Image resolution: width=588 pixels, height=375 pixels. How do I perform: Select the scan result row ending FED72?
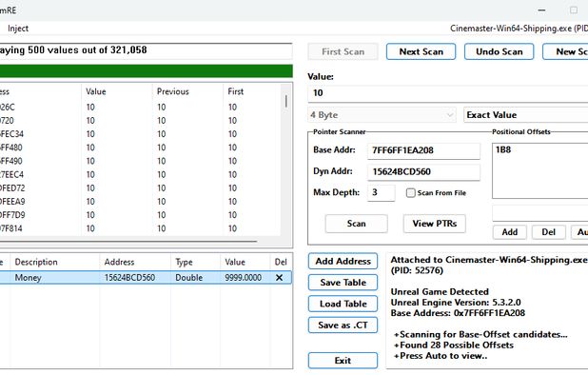pos(140,188)
